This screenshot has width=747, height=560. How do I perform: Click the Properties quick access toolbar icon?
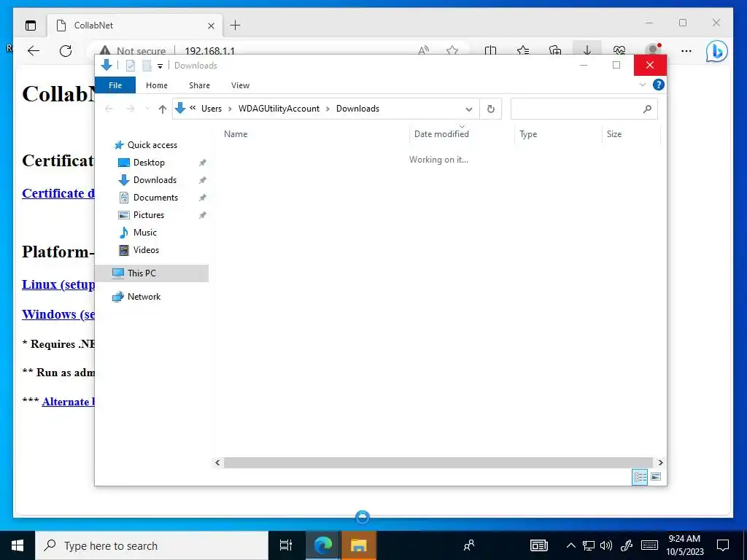click(x=131, y=66)
